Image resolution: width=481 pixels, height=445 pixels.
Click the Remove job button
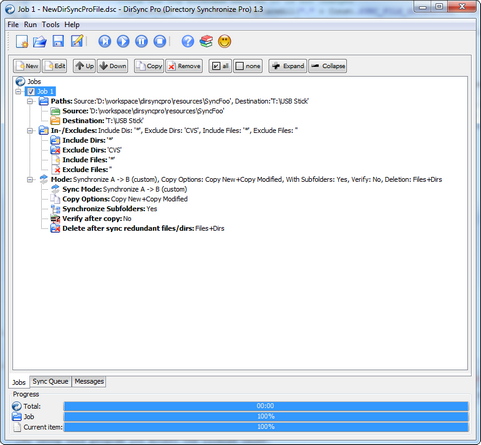click(184, 66)
